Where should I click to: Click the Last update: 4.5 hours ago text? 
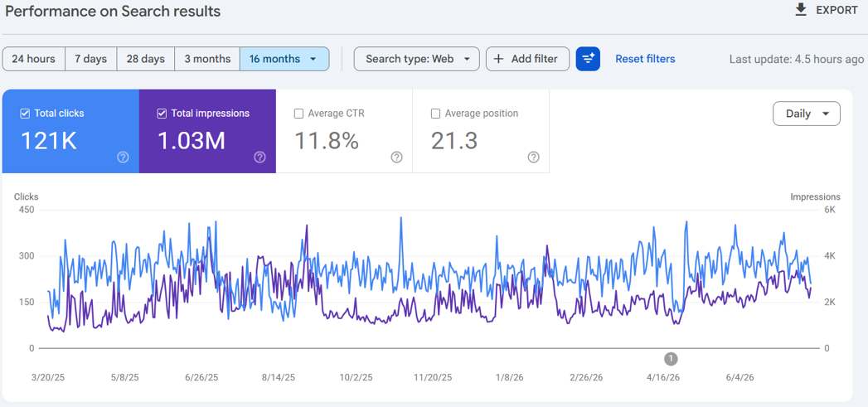point(796,59)
